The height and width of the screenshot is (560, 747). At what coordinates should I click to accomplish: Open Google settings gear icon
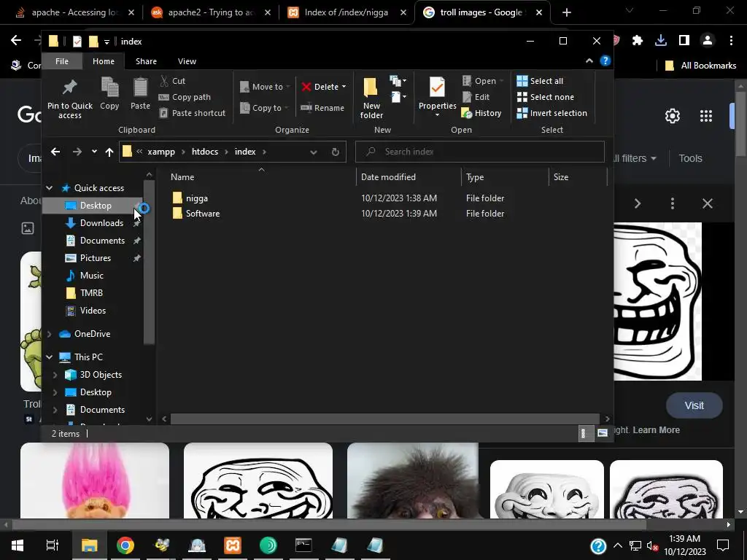[672, 116]
